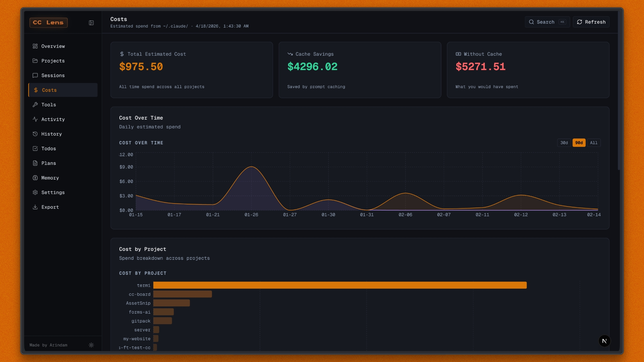Toggle theme with the sun icon

tap(91, 345)
